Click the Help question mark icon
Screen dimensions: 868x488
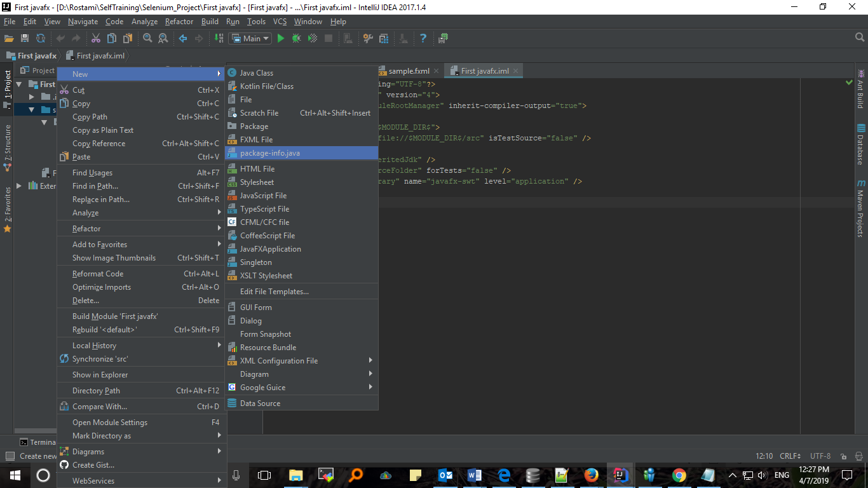(423, 39)
